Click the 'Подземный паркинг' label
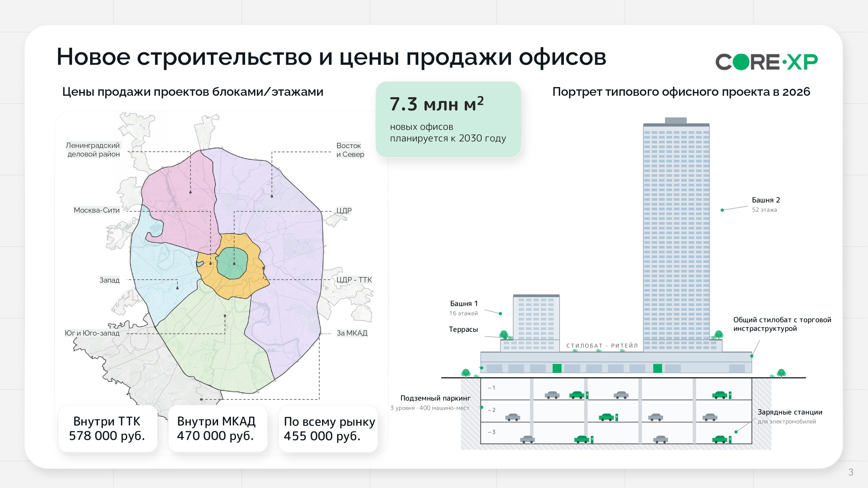 (435, 398)
